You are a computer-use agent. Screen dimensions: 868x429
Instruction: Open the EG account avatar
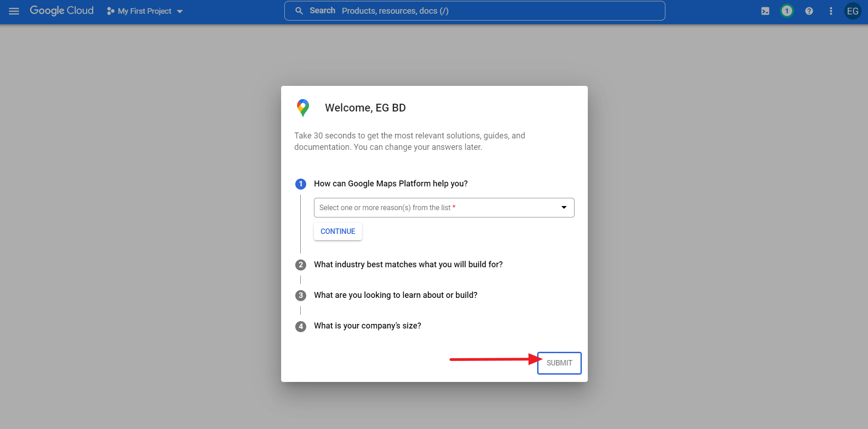pyautogui.click(x=852, y=11)
